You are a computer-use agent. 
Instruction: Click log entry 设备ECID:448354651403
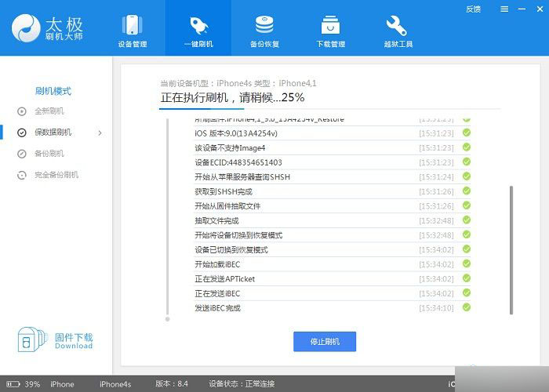pyautogui.click(x=238, y=162)
